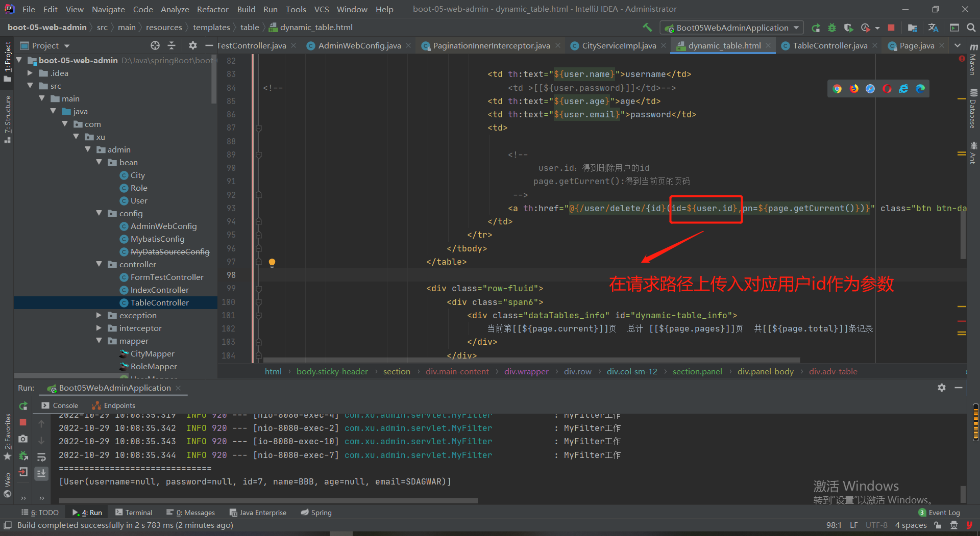The height and width of the screenshot is (536, 980).
Task: Collapse all nodes in the Project panel
Action: (x=171, y=45)
